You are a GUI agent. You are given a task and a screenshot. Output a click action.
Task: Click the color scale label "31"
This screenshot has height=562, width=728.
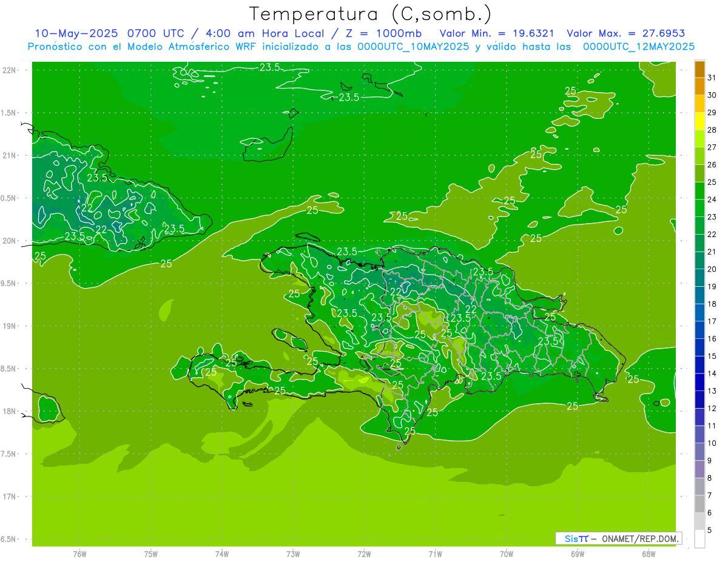712,78
